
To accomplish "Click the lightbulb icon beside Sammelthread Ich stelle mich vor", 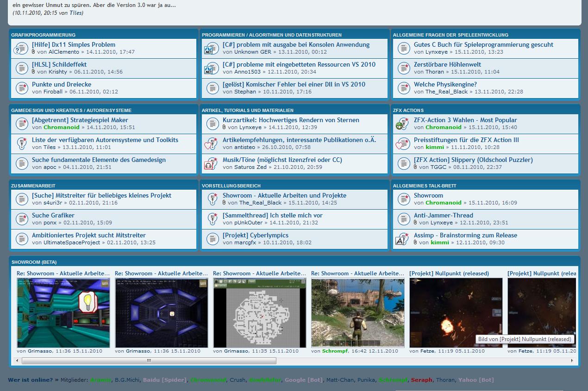I will point(212,219).
